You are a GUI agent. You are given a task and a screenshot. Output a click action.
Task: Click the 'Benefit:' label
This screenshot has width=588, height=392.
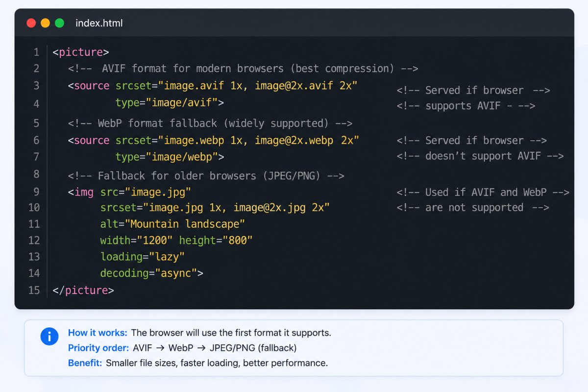85,363
